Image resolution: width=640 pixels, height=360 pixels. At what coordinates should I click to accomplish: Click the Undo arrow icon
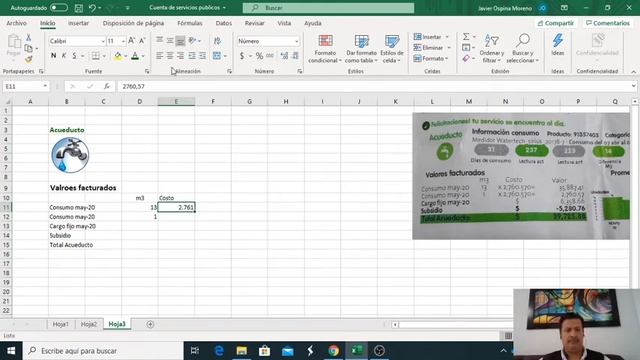(92, 8)
